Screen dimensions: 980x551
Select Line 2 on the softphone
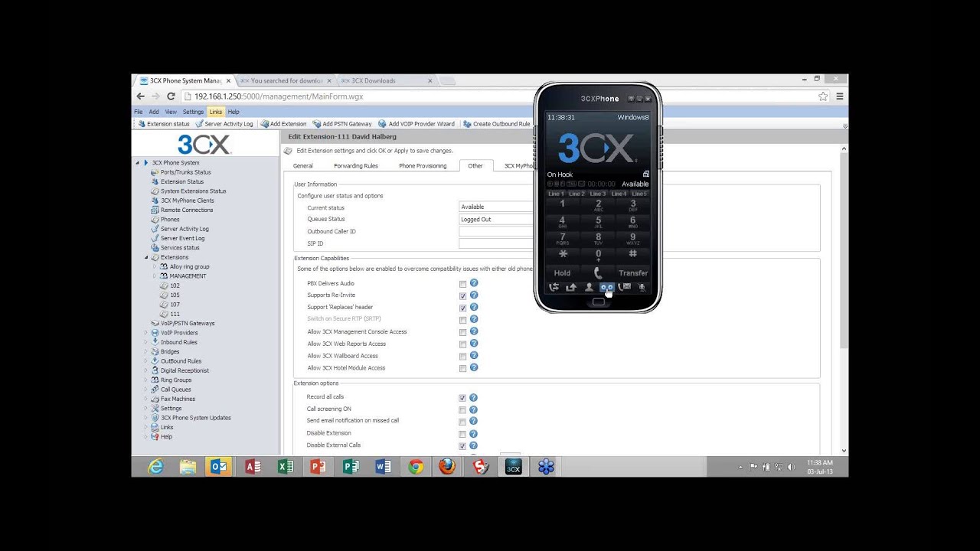[577, 194]
